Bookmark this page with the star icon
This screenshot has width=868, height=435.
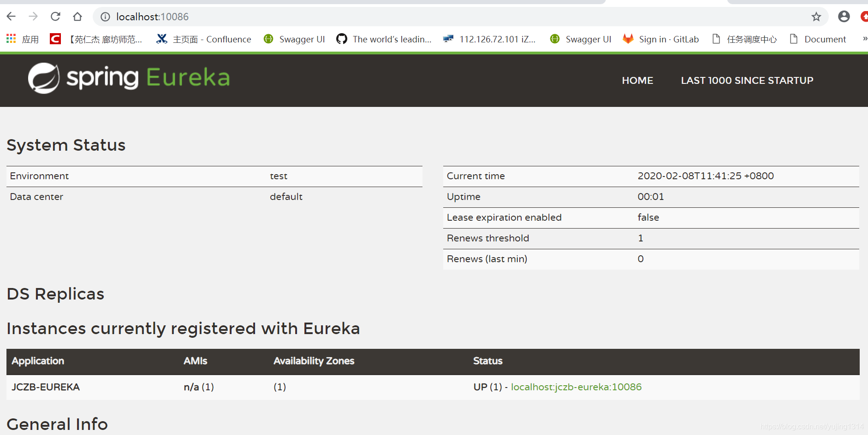coord(816,17)
